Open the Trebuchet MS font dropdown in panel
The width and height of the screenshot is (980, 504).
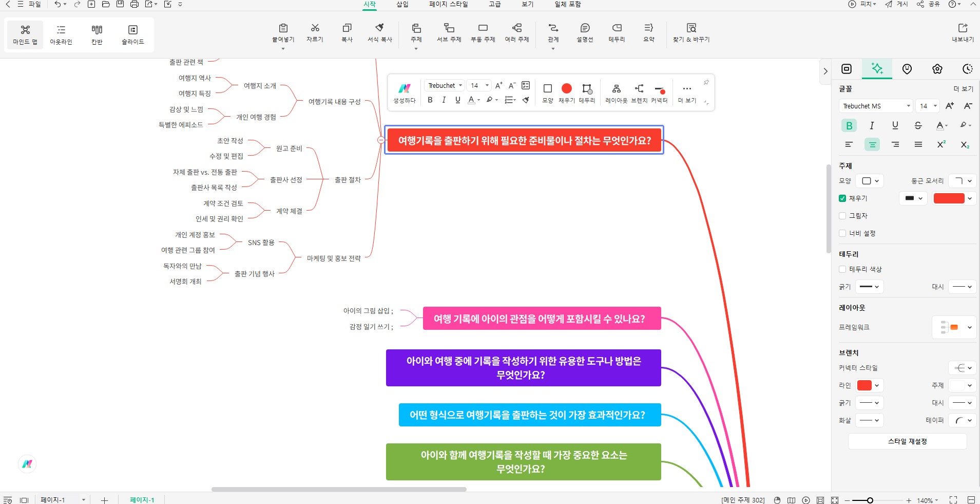(876, 106)
